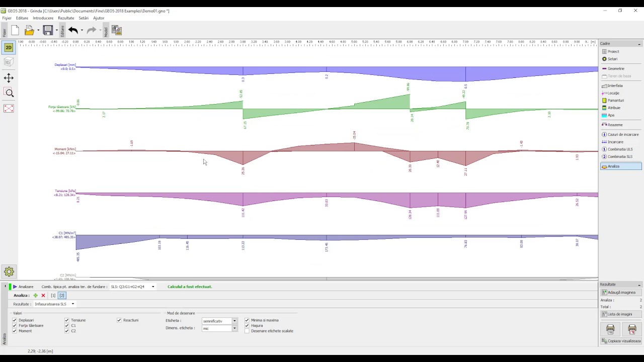Open the Reazeme frame
Image resolution: width=644 pixels, height=362 pixels.
coord(621,125)
